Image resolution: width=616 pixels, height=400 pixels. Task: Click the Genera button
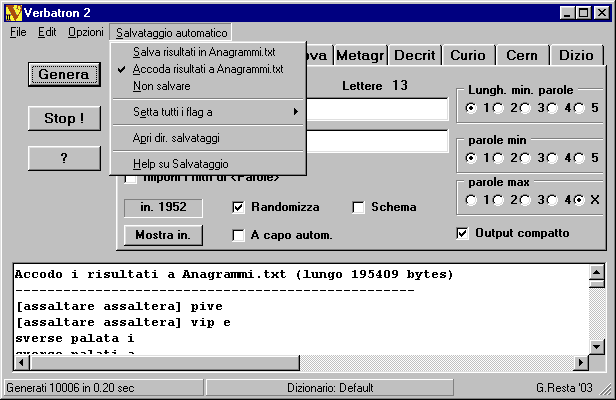pyautogui.click(x=64, y=74)
